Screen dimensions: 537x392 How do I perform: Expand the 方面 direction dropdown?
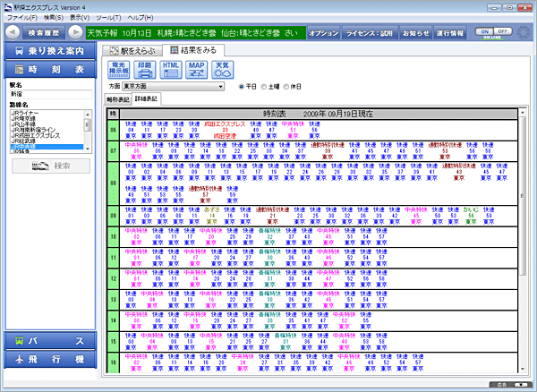[219, 87]
